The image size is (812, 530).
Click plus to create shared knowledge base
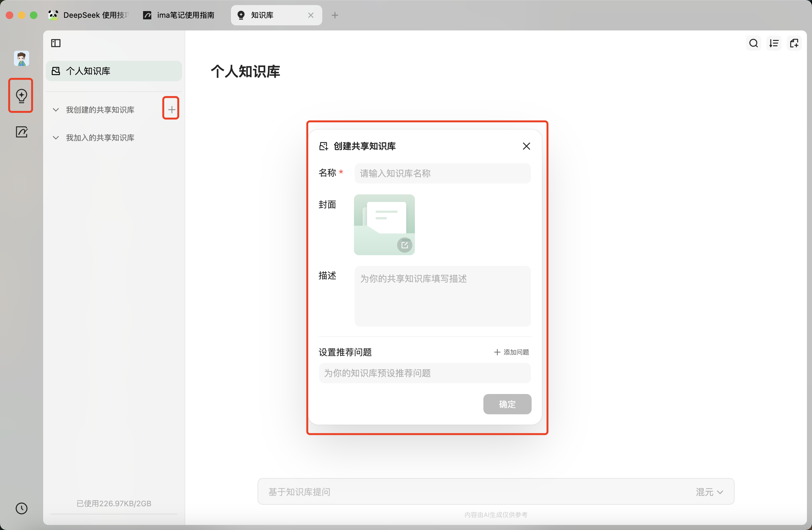(171, 109)
